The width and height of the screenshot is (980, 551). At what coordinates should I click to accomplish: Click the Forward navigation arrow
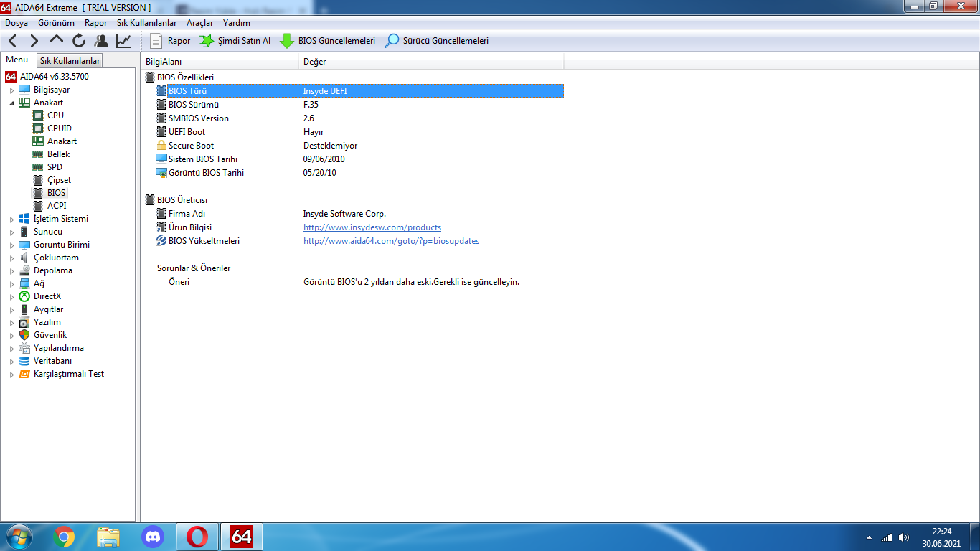point(34,41)
